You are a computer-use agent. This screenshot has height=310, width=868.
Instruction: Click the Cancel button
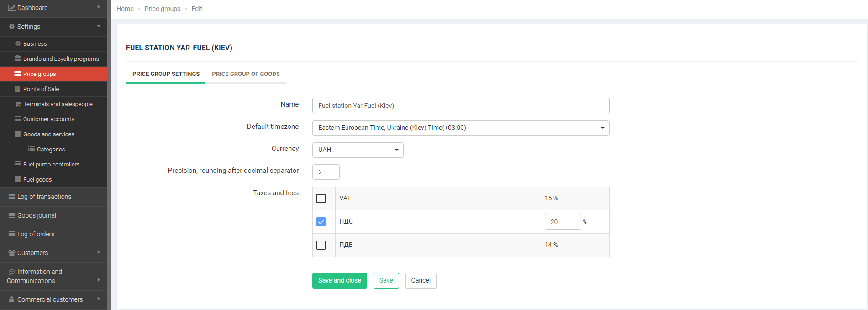coord(421,281)
